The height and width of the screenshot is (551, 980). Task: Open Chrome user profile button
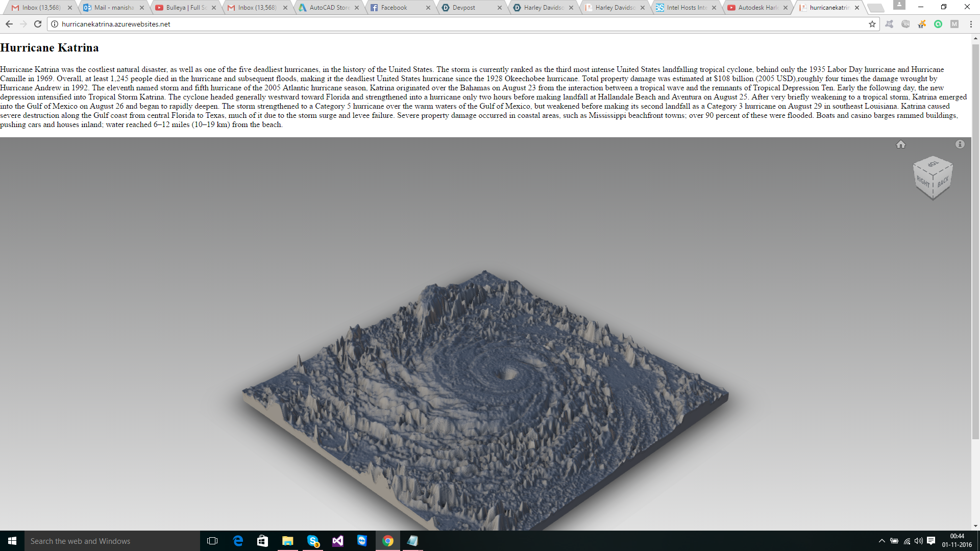(899, 5)
